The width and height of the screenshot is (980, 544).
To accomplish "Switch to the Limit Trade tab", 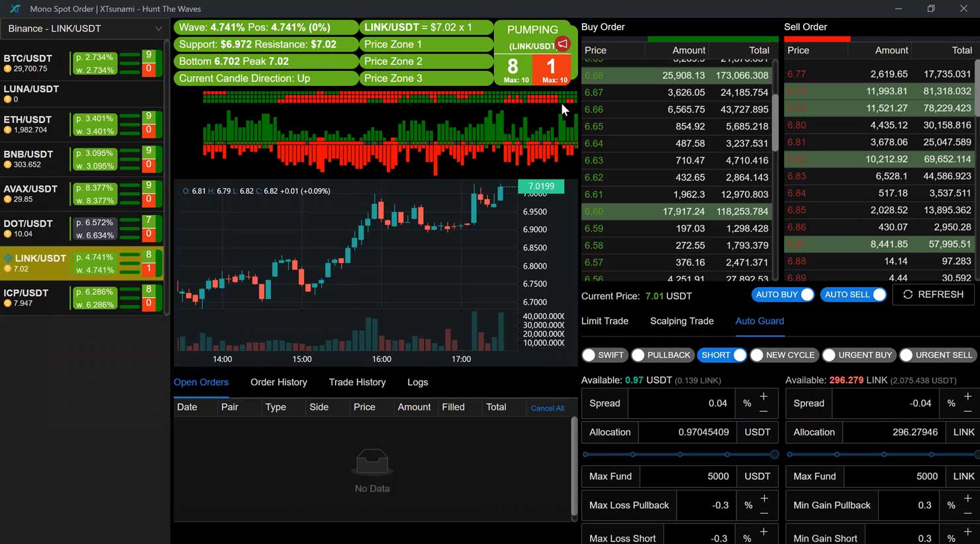I will (x=605, y=321).
